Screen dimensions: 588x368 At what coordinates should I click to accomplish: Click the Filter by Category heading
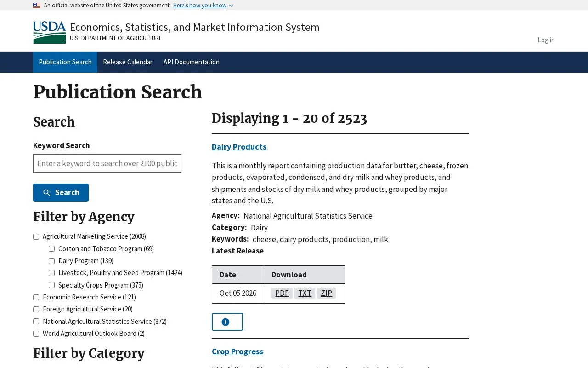pos(89,353)
